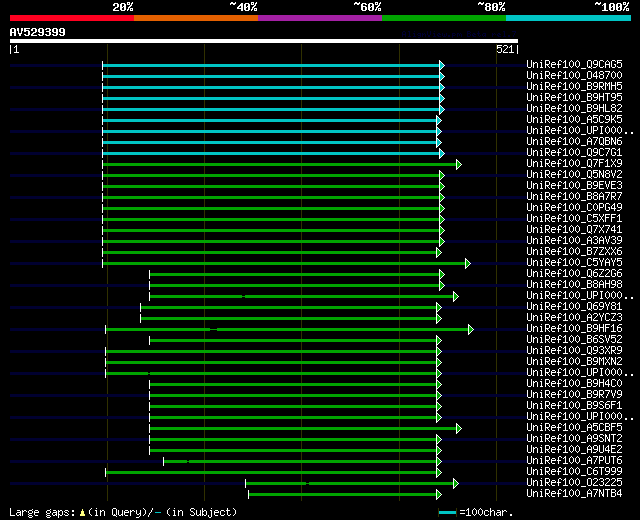Click the red ~20% identity legend segment
The image size is (640, 520).
pos(71,17)
